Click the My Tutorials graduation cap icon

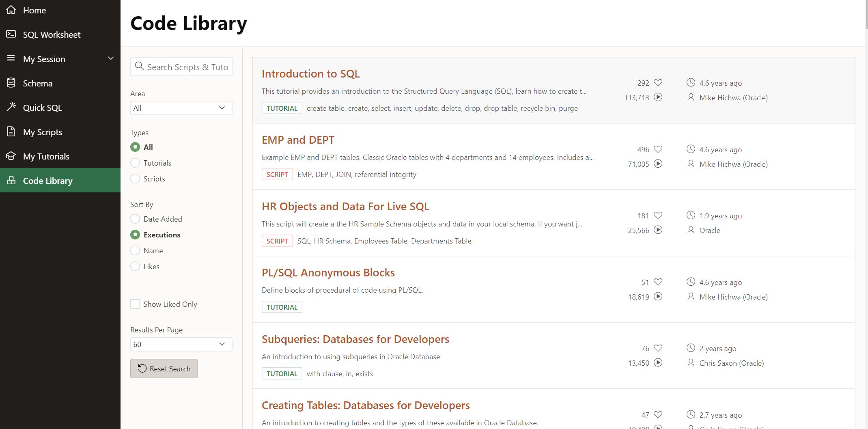(11, 156)
